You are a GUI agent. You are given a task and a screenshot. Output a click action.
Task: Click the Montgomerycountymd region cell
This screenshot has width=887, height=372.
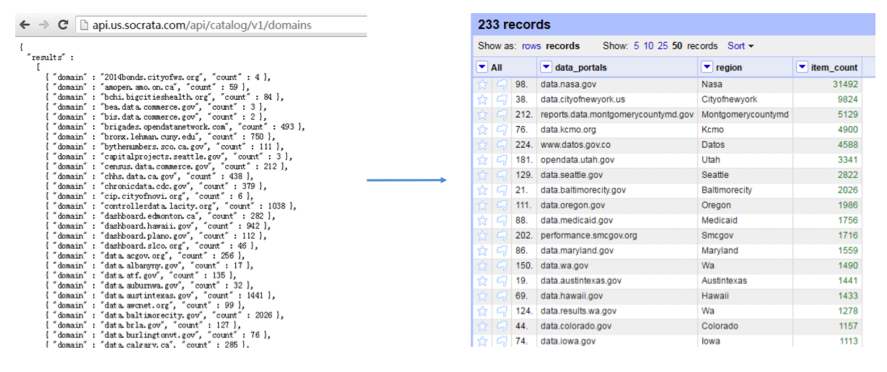tap(744, 114)
